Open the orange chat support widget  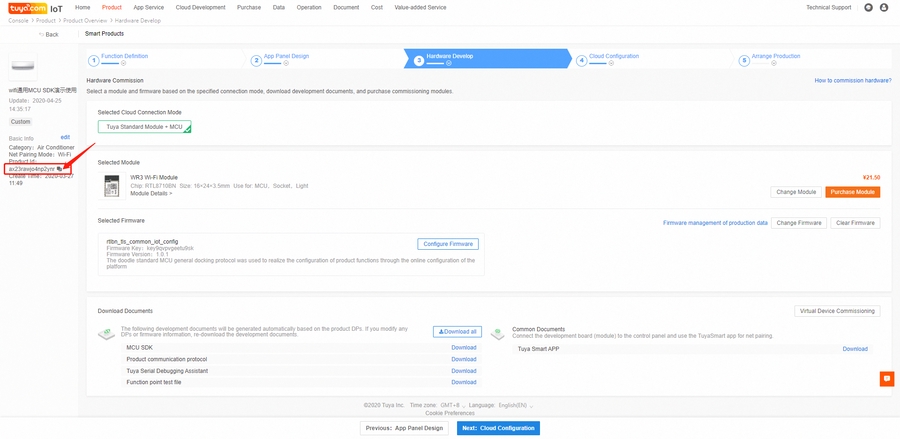(887, 379)
